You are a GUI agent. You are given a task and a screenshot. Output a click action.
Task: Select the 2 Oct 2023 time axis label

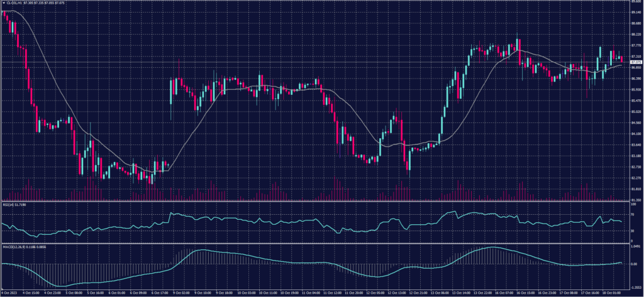(9, 293)
